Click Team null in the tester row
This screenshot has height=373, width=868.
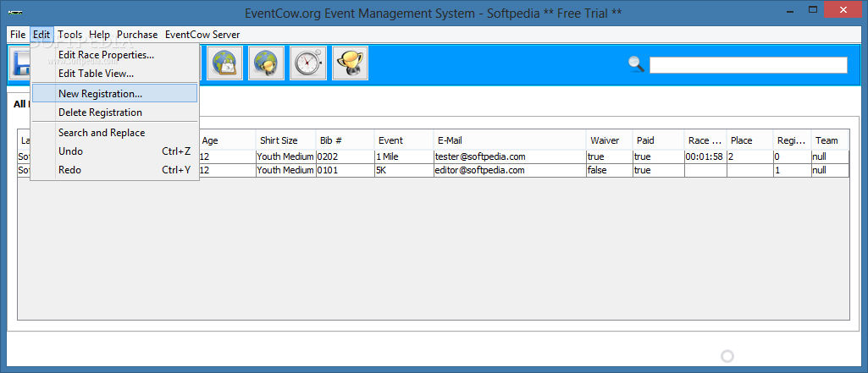pos(831,156)
